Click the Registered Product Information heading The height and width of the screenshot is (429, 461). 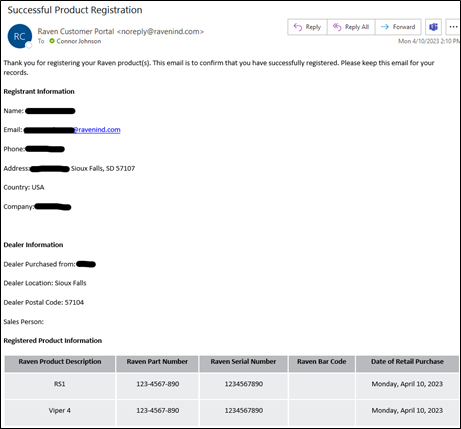[53, 341]
